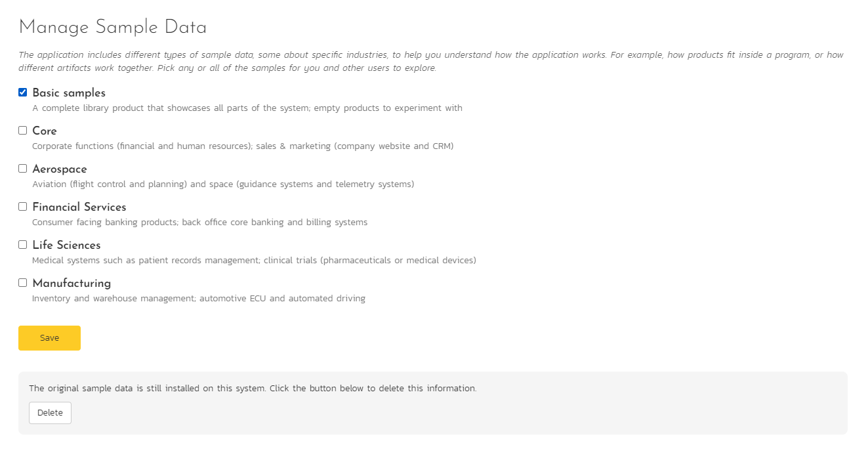Click the 'Manufacturing' label text

point(72,284)
